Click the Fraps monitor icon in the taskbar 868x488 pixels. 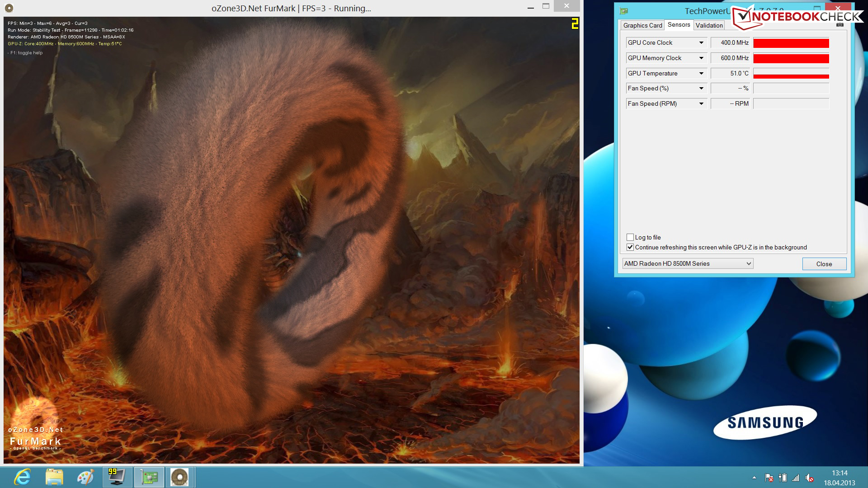pos(117,477)
